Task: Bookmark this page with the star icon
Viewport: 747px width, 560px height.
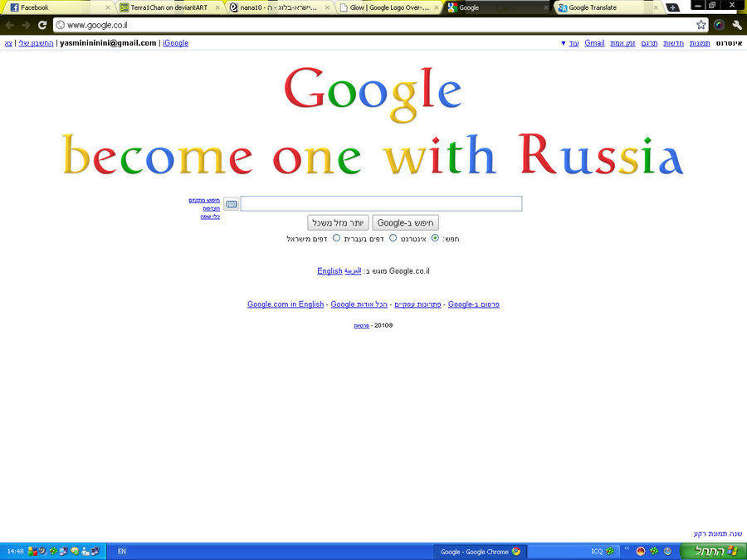Action: (x=701, y=25)
